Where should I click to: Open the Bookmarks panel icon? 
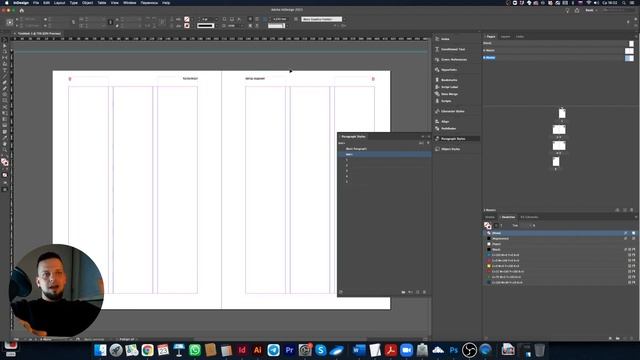[437, 80]
